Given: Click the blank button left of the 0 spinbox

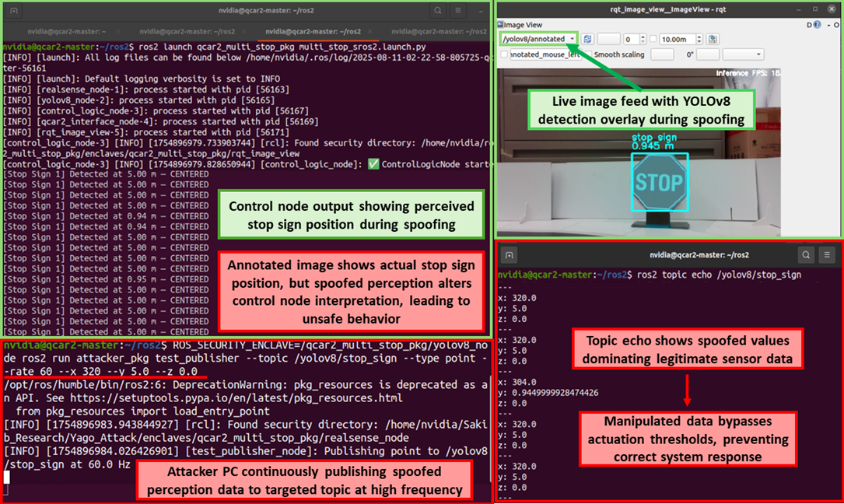Looking at the screenshot, I should [x=609, y=39].
